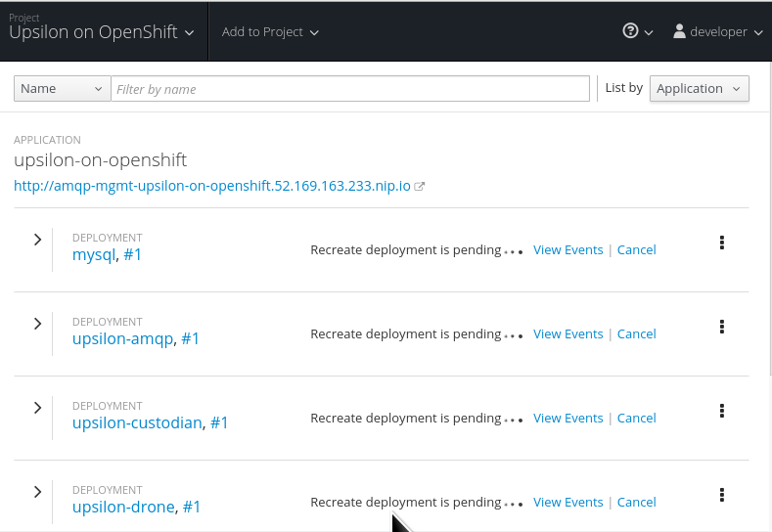Expand the upsilon-drone deployment row
The height and width of the screenshot is (532, 772).
[x=37, y=492]
